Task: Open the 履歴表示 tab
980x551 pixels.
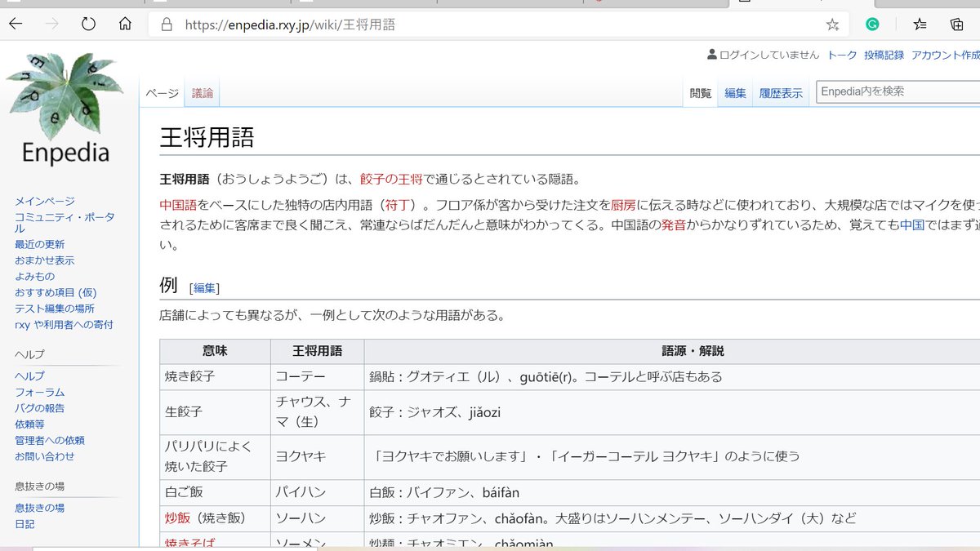Action: [x=781, y=93]
